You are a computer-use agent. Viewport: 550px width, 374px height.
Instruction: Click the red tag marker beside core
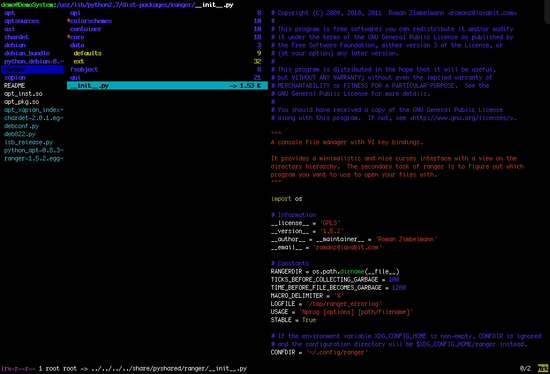click(x=68, y=37)
